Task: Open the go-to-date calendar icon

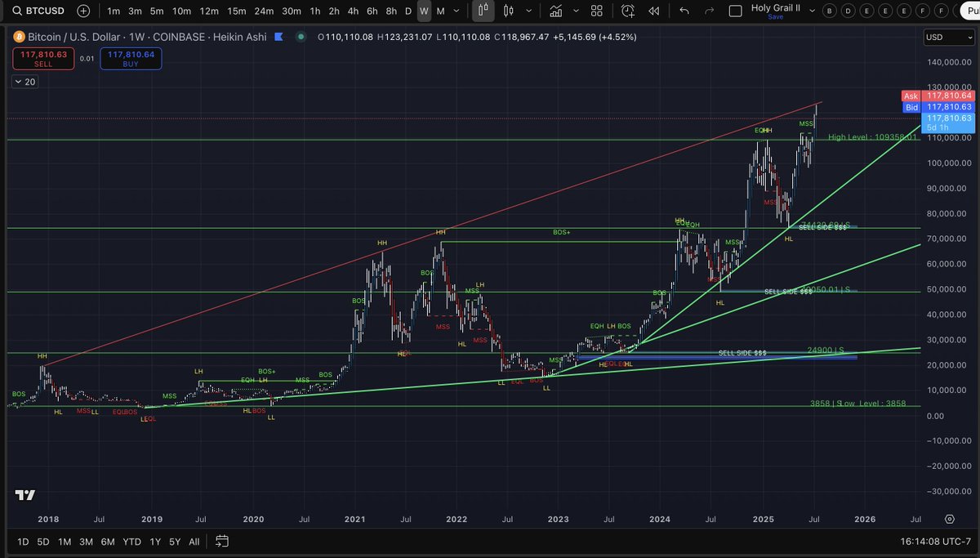Action: point(221,541)
